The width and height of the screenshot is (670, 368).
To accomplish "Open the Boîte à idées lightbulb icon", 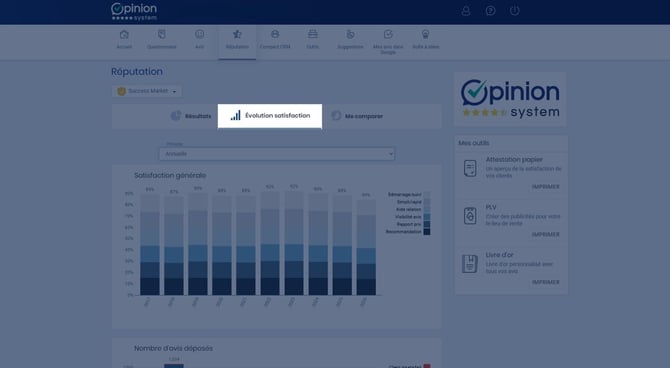I will click(426, 34).
